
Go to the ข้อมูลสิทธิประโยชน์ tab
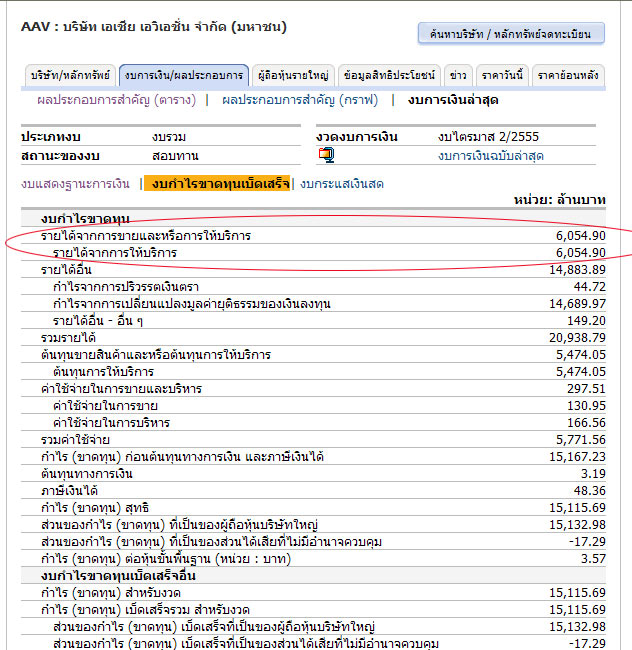click(x=388, y=75)
